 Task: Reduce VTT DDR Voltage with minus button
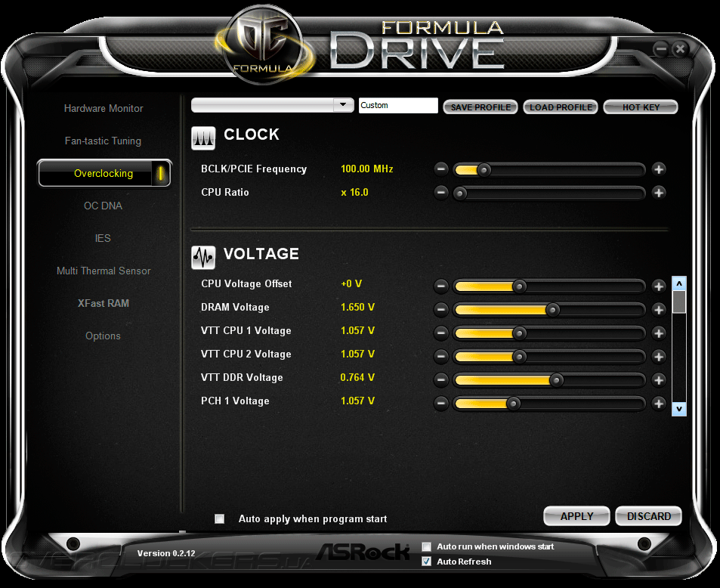pos(440,380)
